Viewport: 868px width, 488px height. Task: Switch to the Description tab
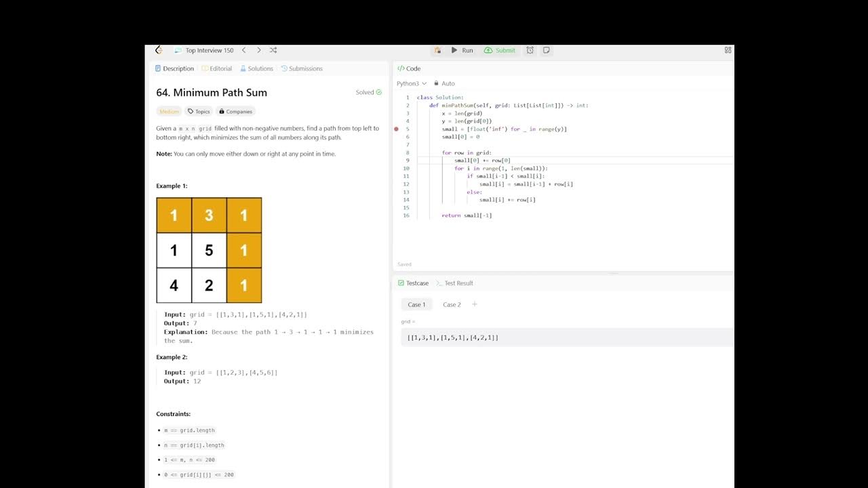pyautogui.click(x=174, y=68)
